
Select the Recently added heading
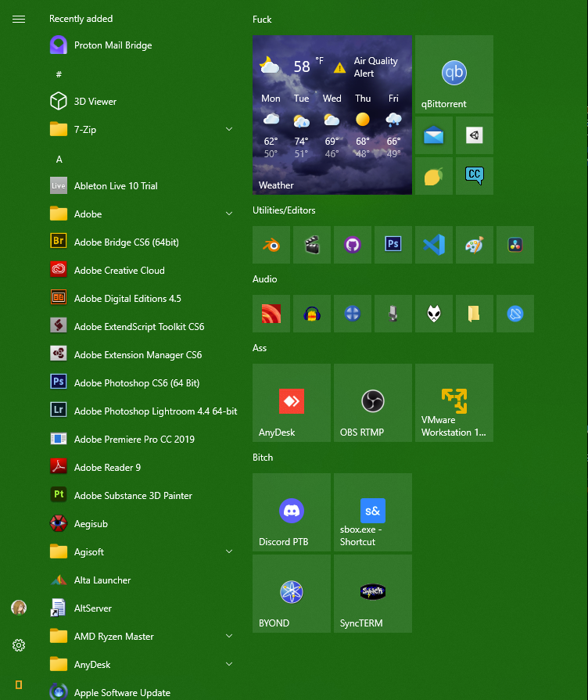[81, 19]
